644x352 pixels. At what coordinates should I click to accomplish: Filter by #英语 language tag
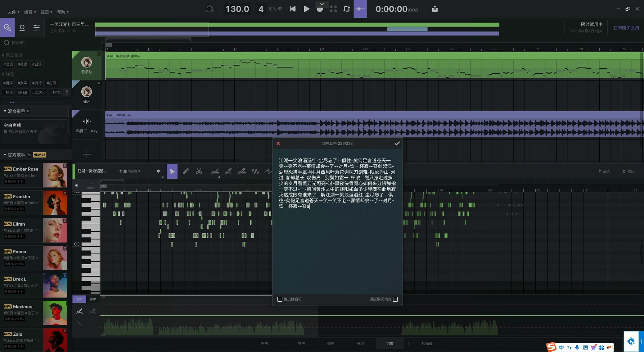click(x=22, y=64)
